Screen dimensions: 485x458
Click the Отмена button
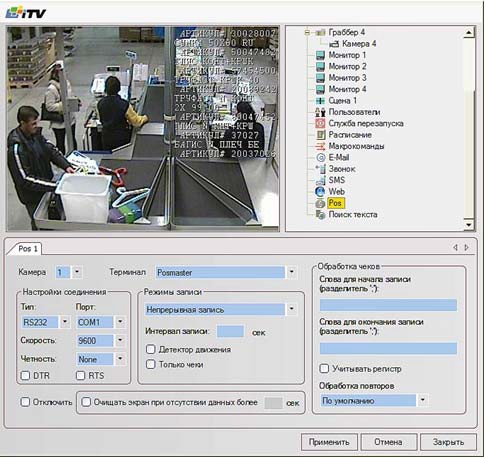point(388,442)
